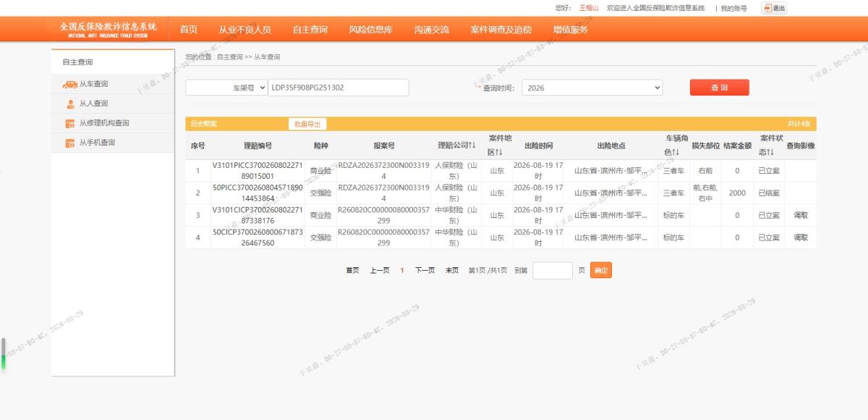Go to 下一页 in pagination
Screen dimensions: 868x420
pos(425,270)
